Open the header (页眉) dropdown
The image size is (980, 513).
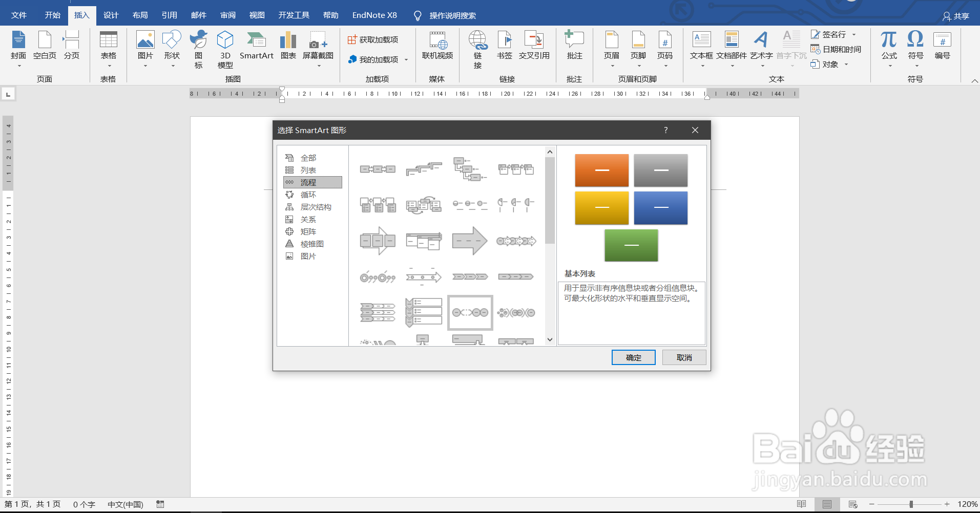pos(612,49)
